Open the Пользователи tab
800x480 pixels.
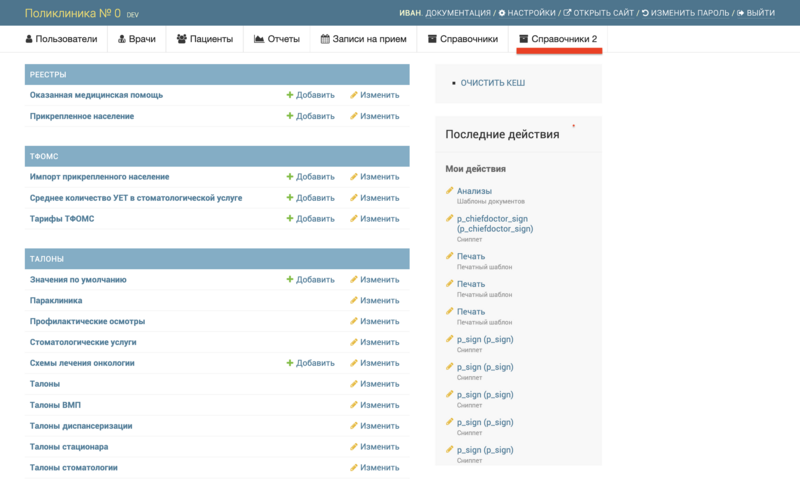pyautogui.click(x=61, y=39)
